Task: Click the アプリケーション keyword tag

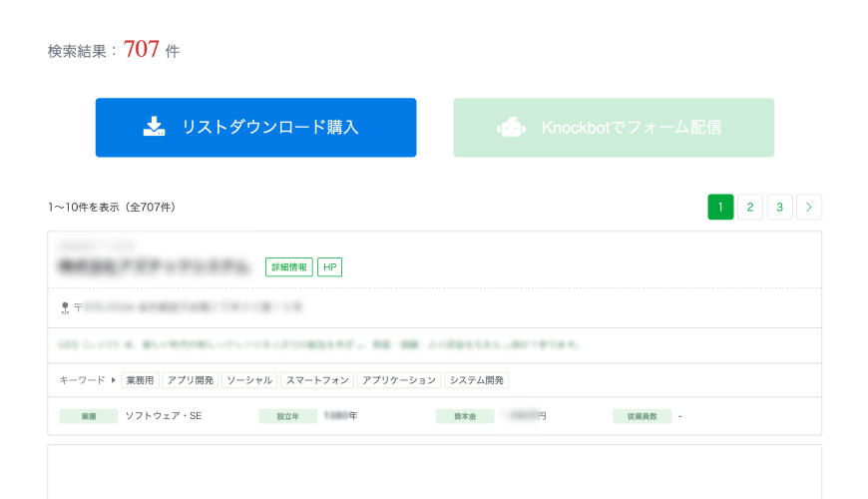Action: (399, 380)
